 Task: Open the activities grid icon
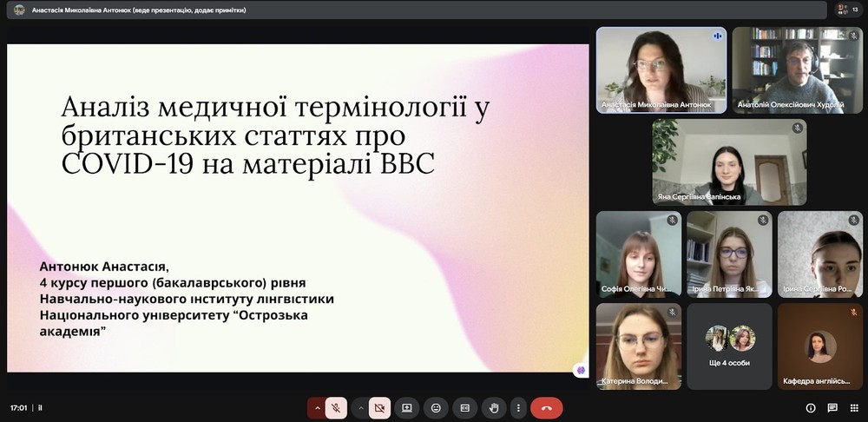tap(852, 407)
